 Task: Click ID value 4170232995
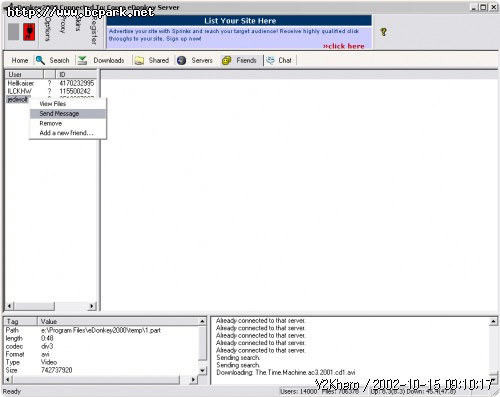[77, 83]
